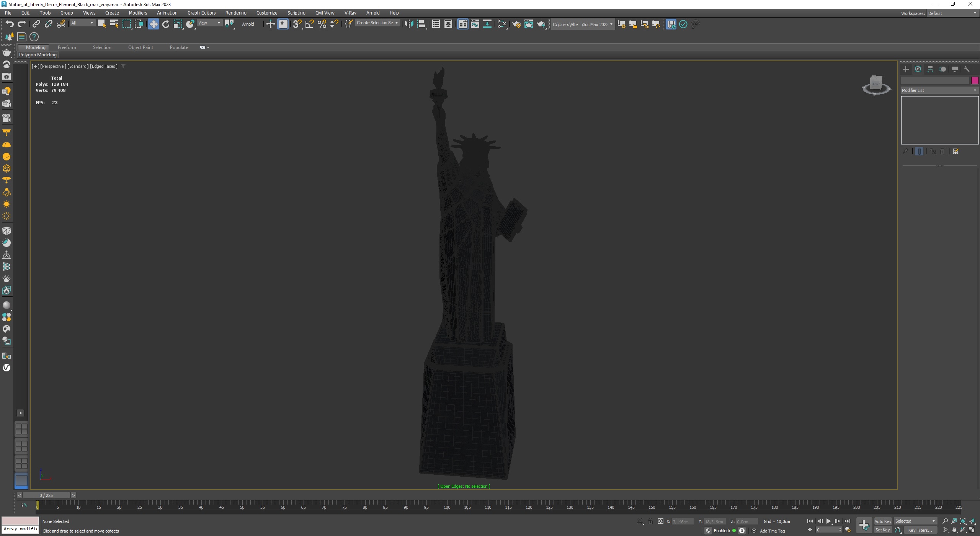The width and height of the screenshot is (980, 536).
Task: Toggle Maximize Viewport icon
Action: coord(972,530)
